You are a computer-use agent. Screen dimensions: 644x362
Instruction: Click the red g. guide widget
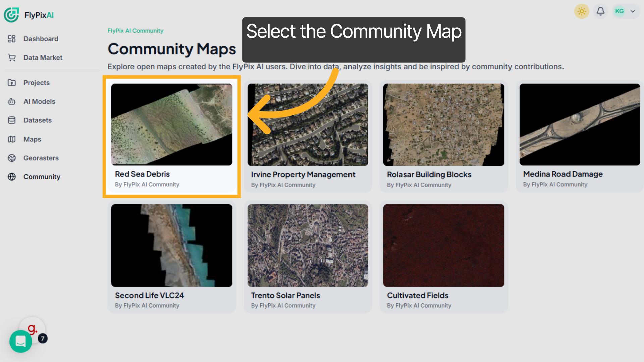[32, 329]
